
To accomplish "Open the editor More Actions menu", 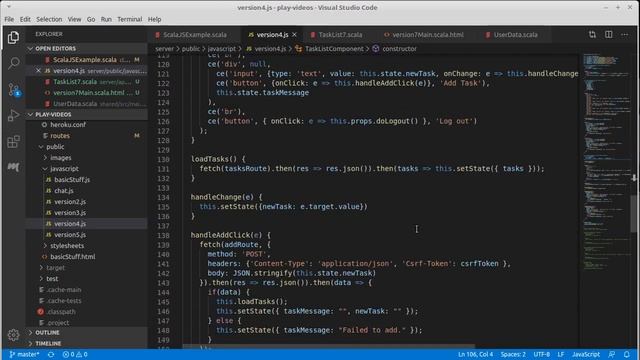I will 624,35.
